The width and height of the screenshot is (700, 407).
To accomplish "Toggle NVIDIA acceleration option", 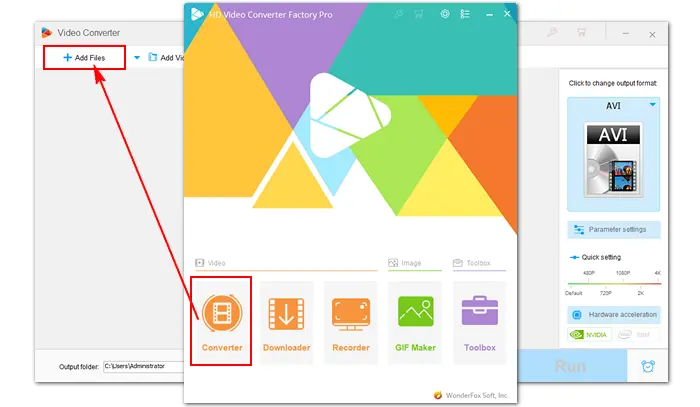I will pyautogui.click(x=590, y=334).
